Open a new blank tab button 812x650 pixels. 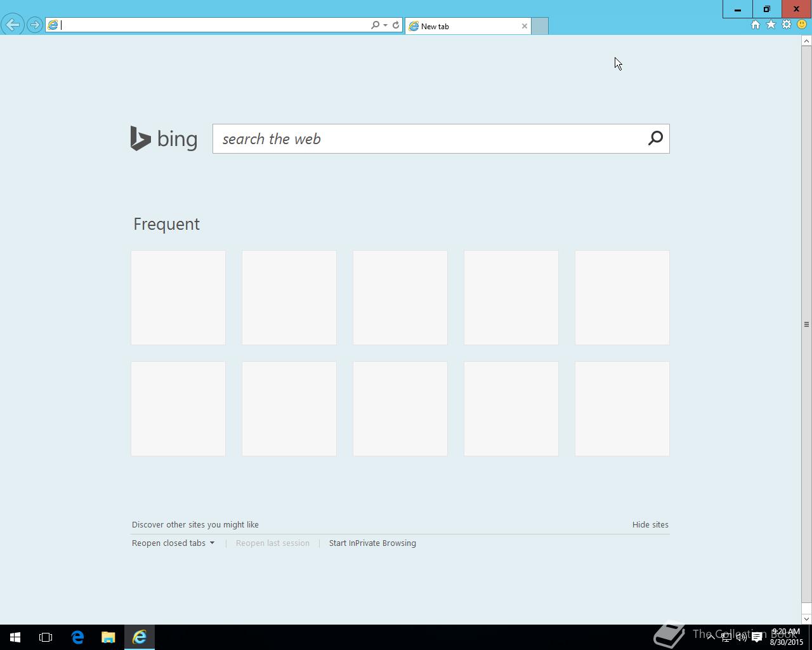point(540,26)
